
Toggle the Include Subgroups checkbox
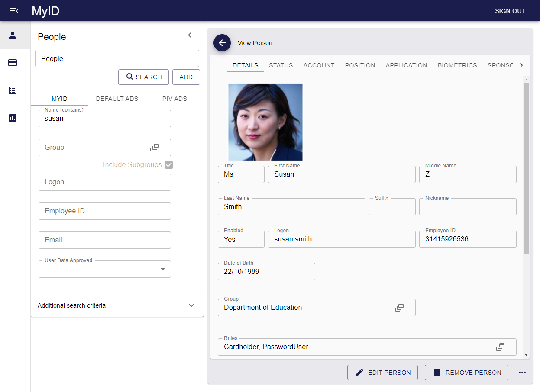click(168, 165)
